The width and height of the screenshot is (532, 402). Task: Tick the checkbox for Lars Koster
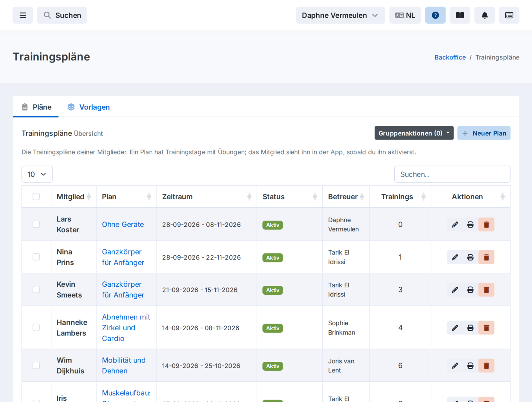pyautogui.click(x=36, y=224)
